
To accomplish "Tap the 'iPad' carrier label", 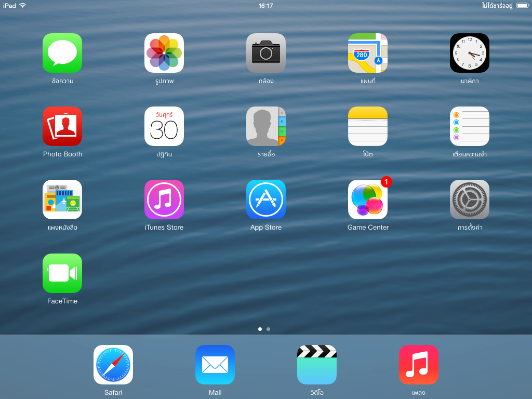I will tap(9, 5).
